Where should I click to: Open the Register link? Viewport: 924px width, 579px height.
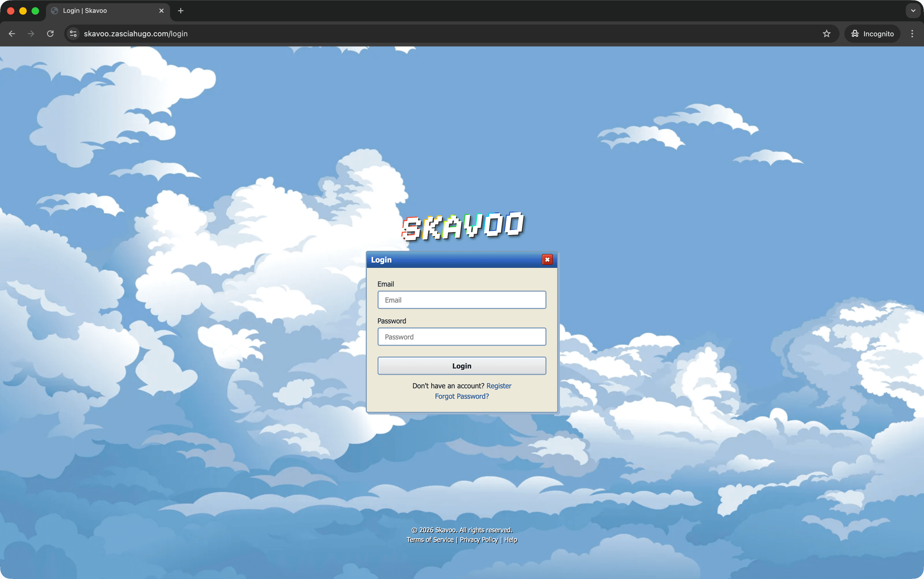coord(499,386)
